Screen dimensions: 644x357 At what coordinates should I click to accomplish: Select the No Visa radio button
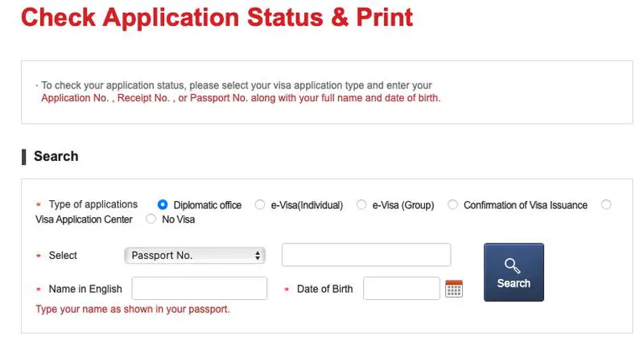point(151,219)
